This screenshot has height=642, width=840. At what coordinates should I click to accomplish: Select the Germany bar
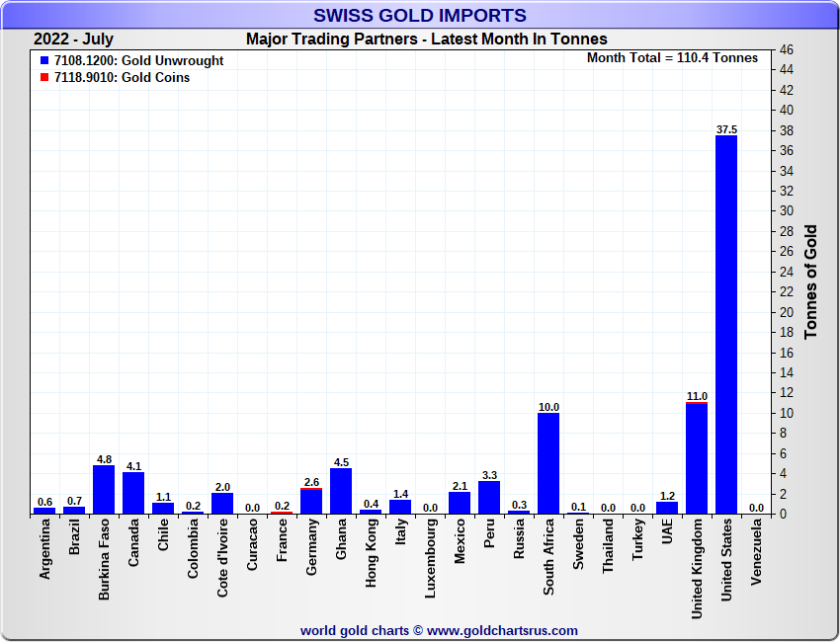click(311, 501)
